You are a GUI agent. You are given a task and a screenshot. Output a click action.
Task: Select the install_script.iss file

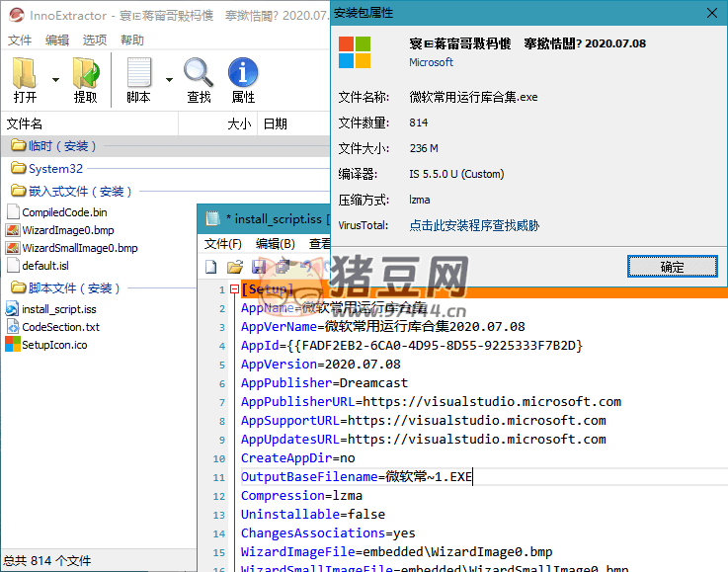click(58, 309)
